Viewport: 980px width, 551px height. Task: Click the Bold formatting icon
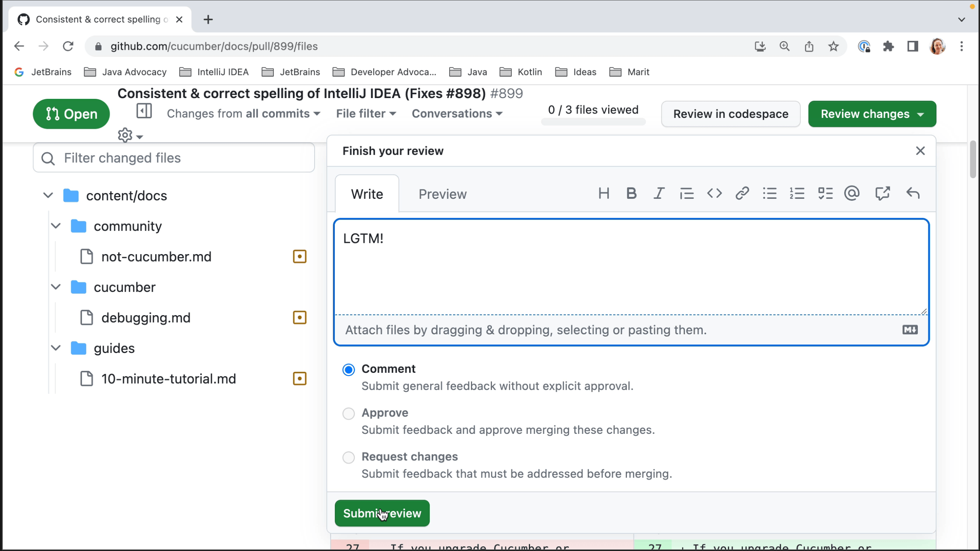[631, 193]
